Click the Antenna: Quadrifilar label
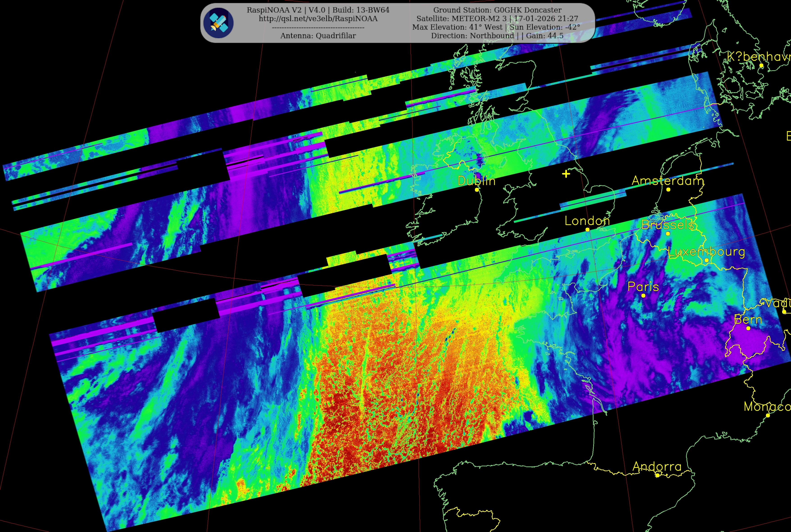This screenshot has height=532, width=791. point(318,36)
